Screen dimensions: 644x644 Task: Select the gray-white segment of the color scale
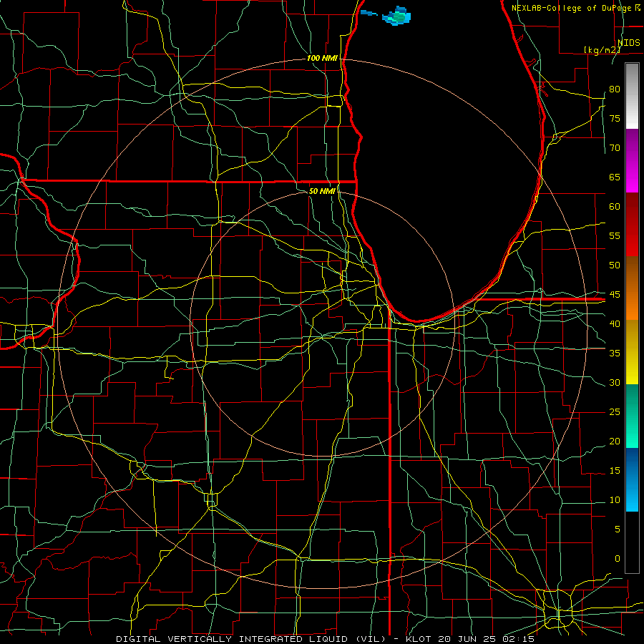click(632, 96)
